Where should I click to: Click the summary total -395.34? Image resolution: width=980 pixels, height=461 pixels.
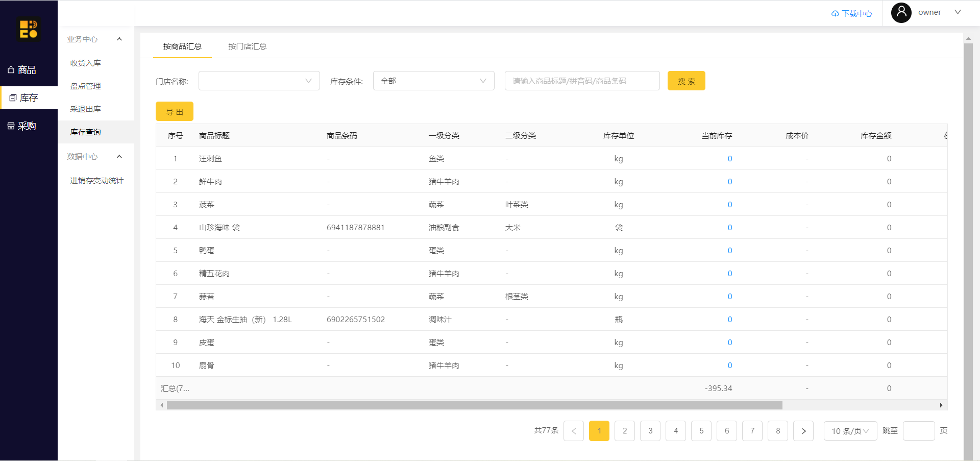719,389
